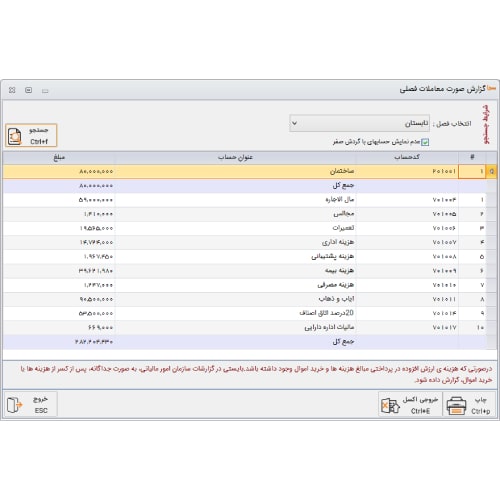Click the amount cell in the هزینه مصرفی row

click(x=59, y=285)
